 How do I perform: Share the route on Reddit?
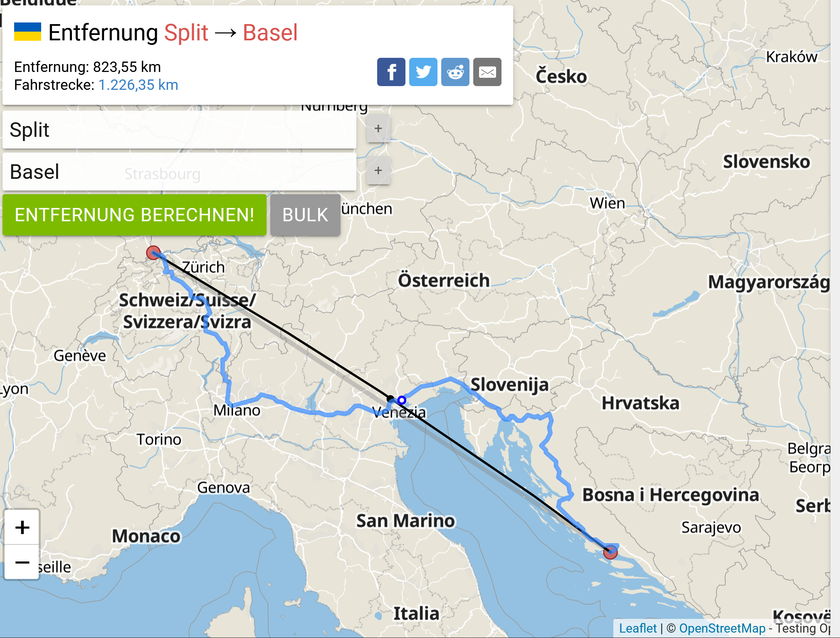455,72
